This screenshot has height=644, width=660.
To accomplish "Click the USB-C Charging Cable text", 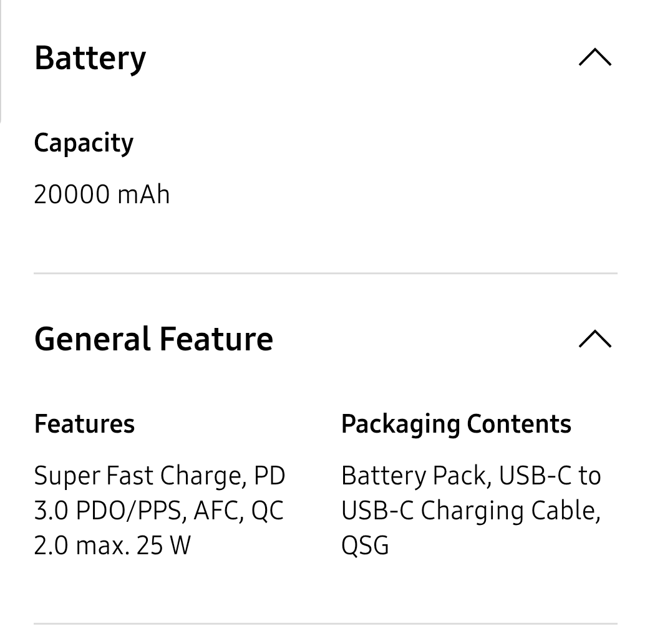I will (470, 510).
